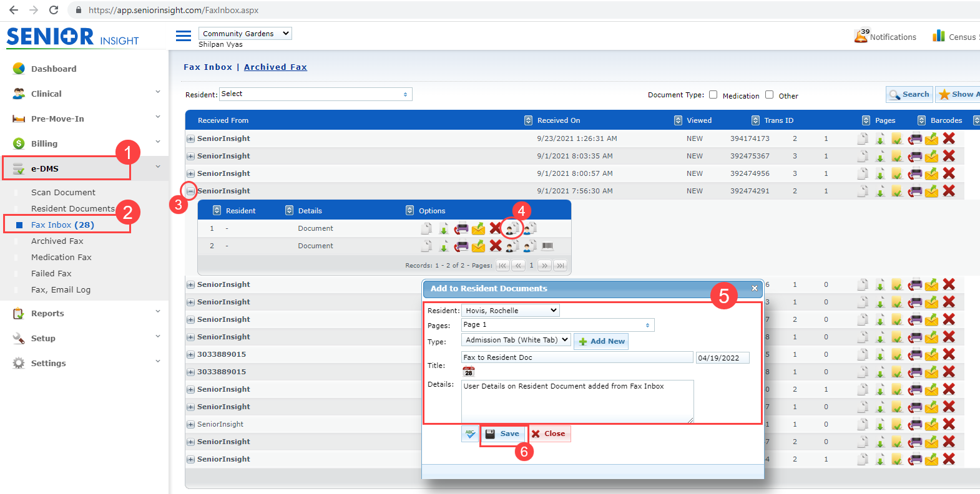This screenshot has height=494, width=980.
Task: Open Medication Fax menu item
Action: (x=61, y=257)
